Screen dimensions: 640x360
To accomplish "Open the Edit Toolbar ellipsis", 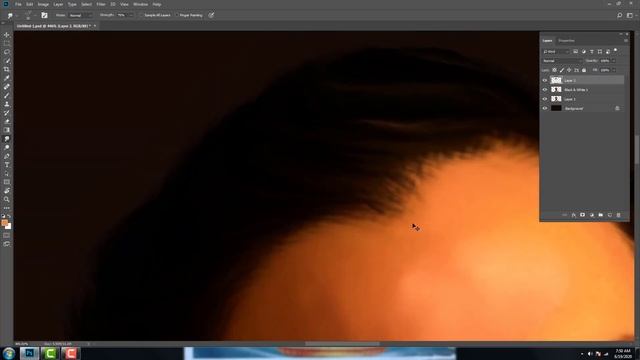I will (7, 208).
